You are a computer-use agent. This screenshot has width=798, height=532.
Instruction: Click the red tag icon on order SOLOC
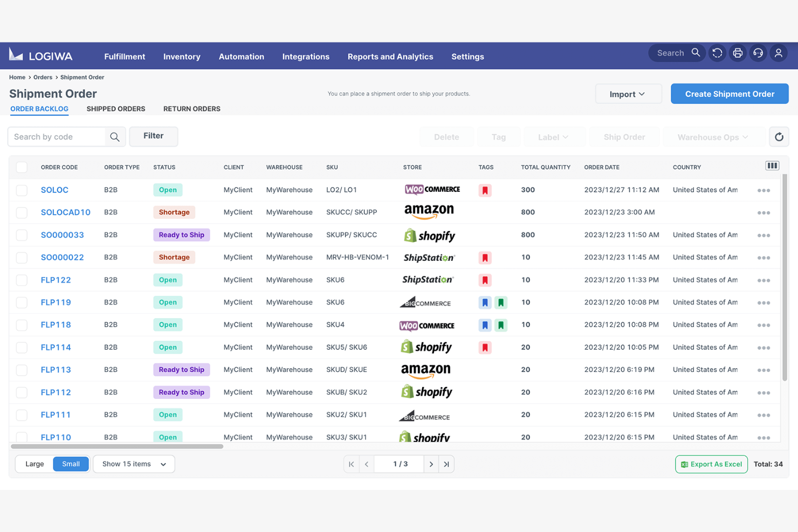485,190
